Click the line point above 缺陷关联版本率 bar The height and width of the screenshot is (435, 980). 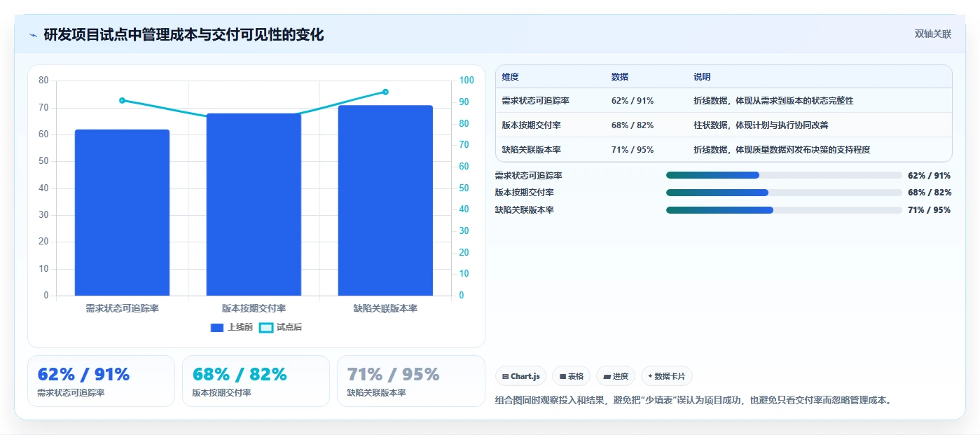(x=385, y=92)
